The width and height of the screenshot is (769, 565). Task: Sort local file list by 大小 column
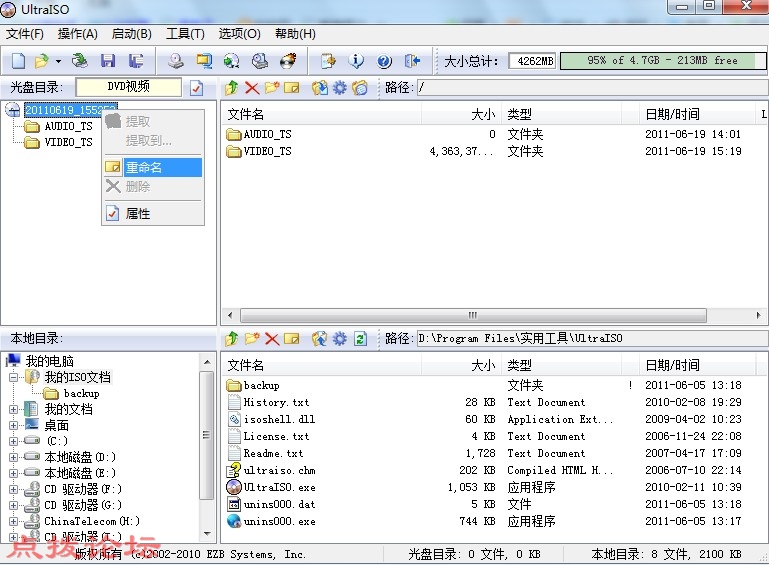[460, 365]
